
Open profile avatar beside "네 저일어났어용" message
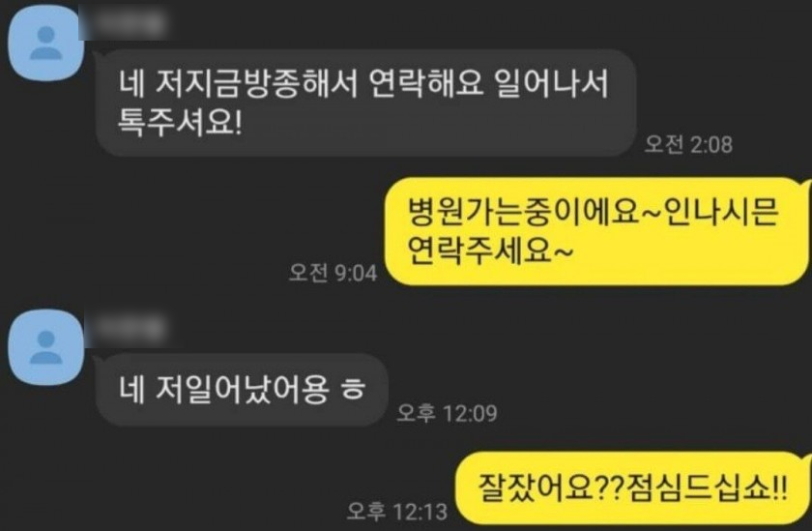click(x=46, y=347)
